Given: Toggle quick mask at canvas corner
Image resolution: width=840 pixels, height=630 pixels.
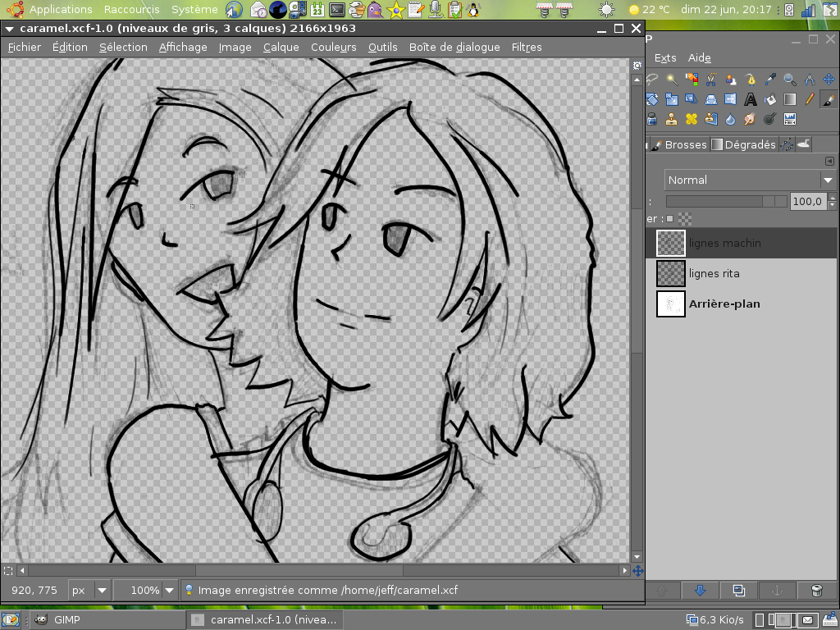Looking at the screenshot, I should [x=8, y=570].
